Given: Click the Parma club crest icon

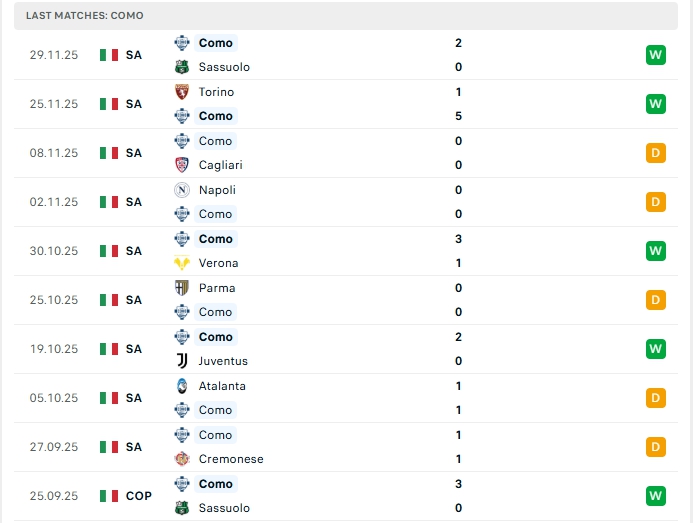Looking at the screenshot, I should [x=181, y=288].
